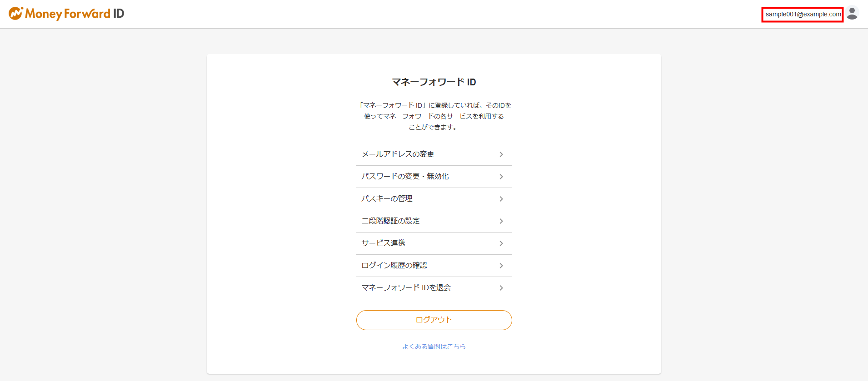The image size is (868, 381).
Task: Click chevron next to マネーフォワード IDを退会
Action: (x=501, y=288)
